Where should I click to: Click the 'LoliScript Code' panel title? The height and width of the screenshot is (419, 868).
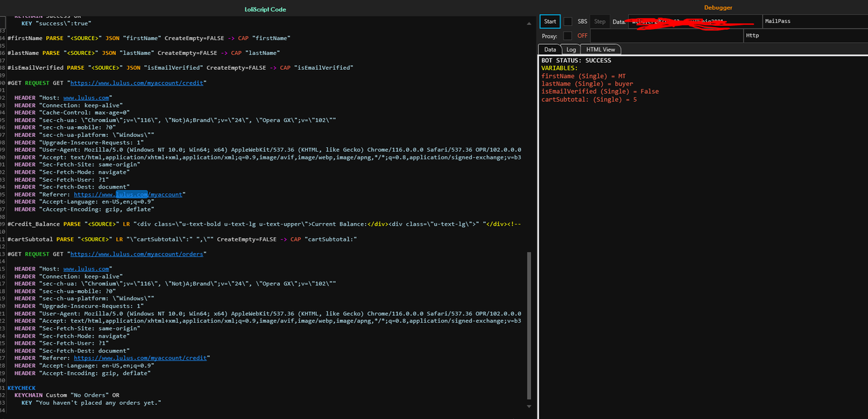pyautogui.click(x=264, y=8)
